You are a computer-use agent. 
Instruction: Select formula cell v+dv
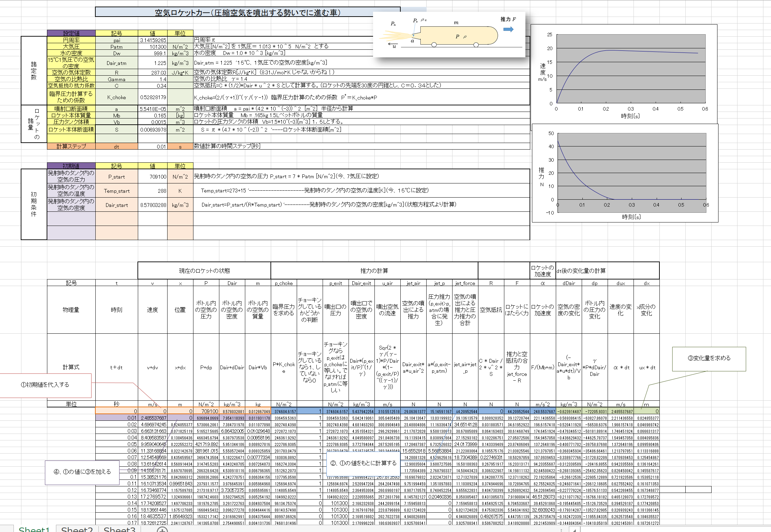pyautogui.click(x=153, y=367)
